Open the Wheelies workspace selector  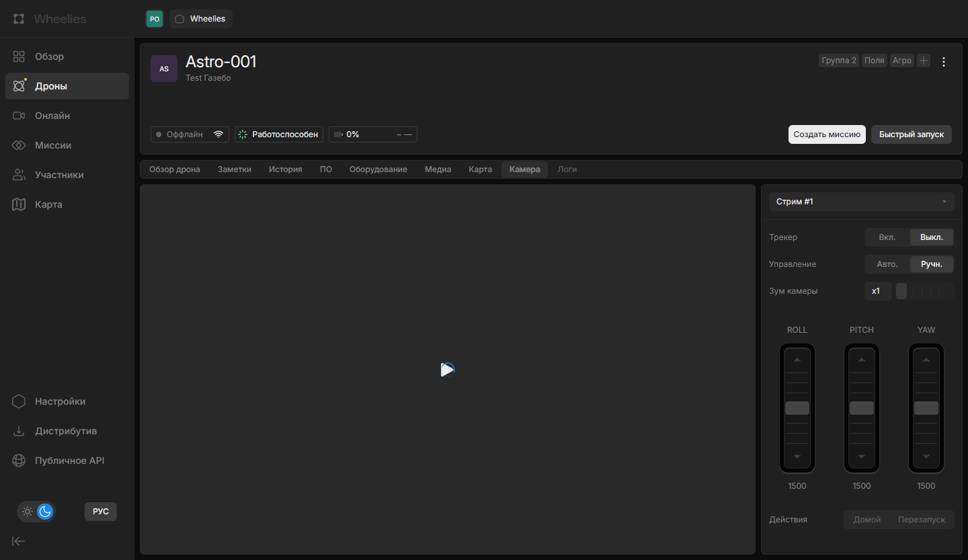pos(200,19)
